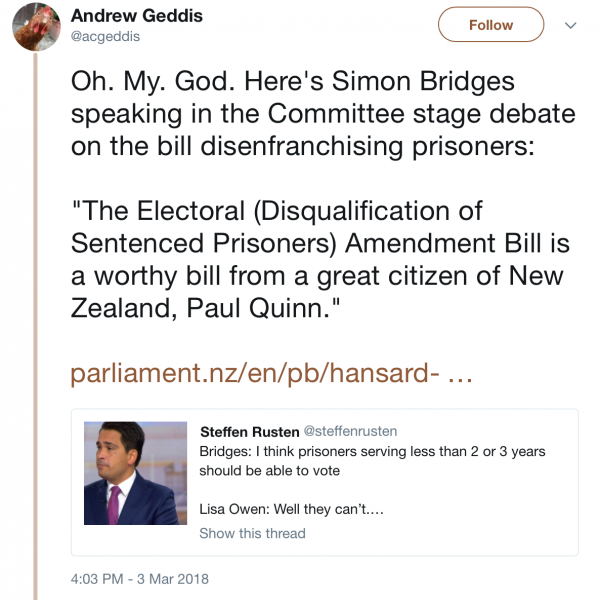600x600 pixels.
Task: Click the "3 Mar 2018" date text
Action: (x=178, y=578)
